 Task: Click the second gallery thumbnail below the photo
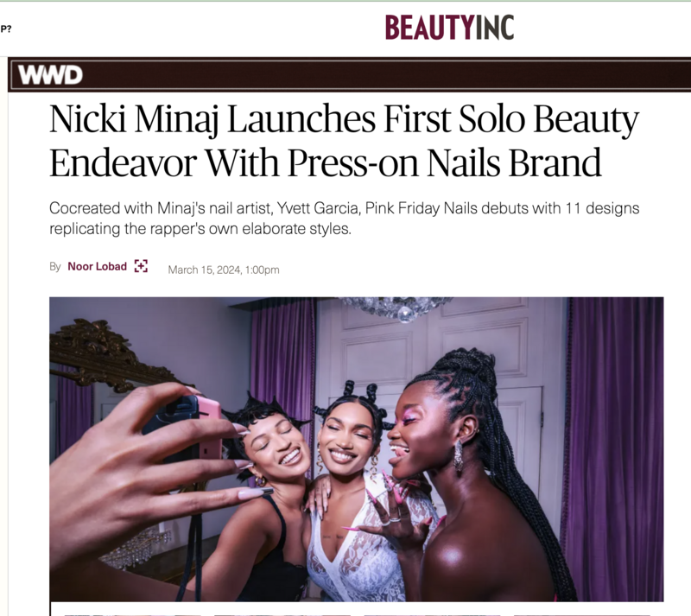[282, 613]
